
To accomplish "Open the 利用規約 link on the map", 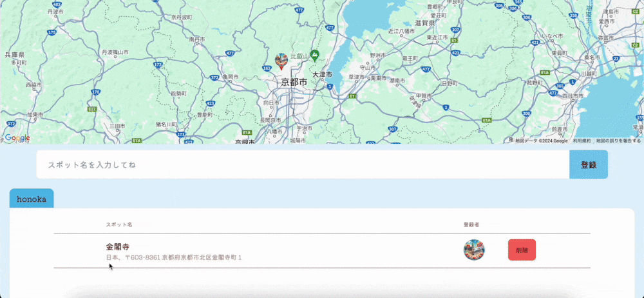I will coord(582,141).
